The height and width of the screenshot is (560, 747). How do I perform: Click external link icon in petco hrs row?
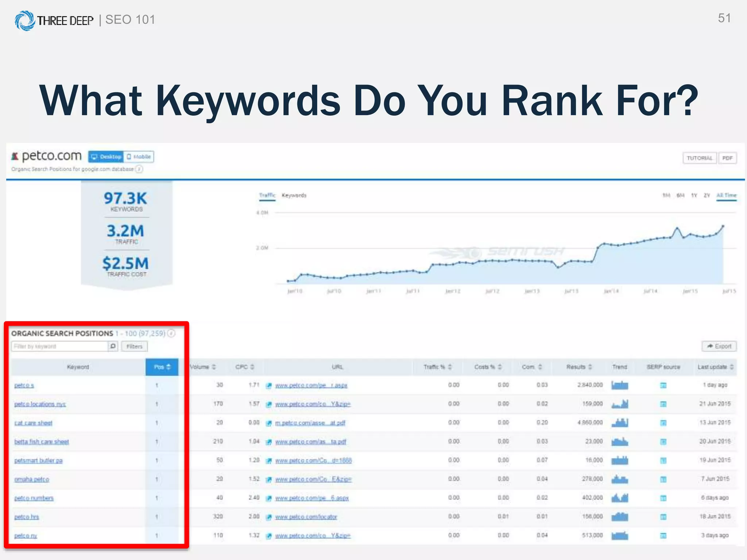(269, 517)
